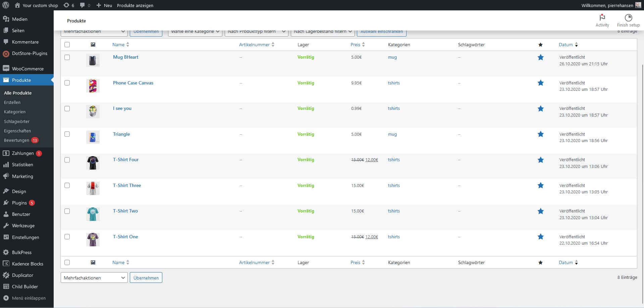Open the Wähle eine Kategorie dropdown
644x308 pixels.
point(195,32)
